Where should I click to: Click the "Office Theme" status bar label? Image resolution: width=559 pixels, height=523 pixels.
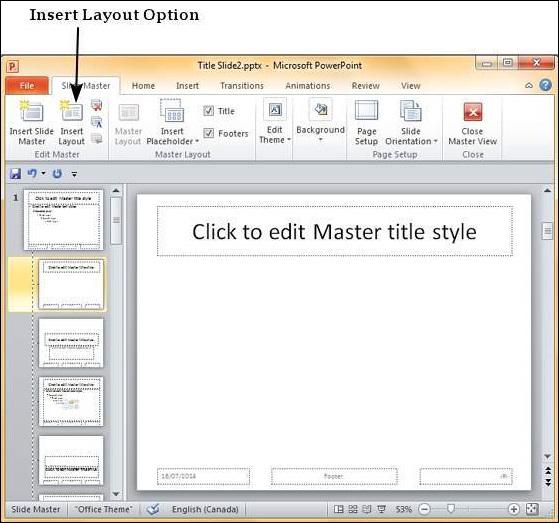click(x=104, y=509)
